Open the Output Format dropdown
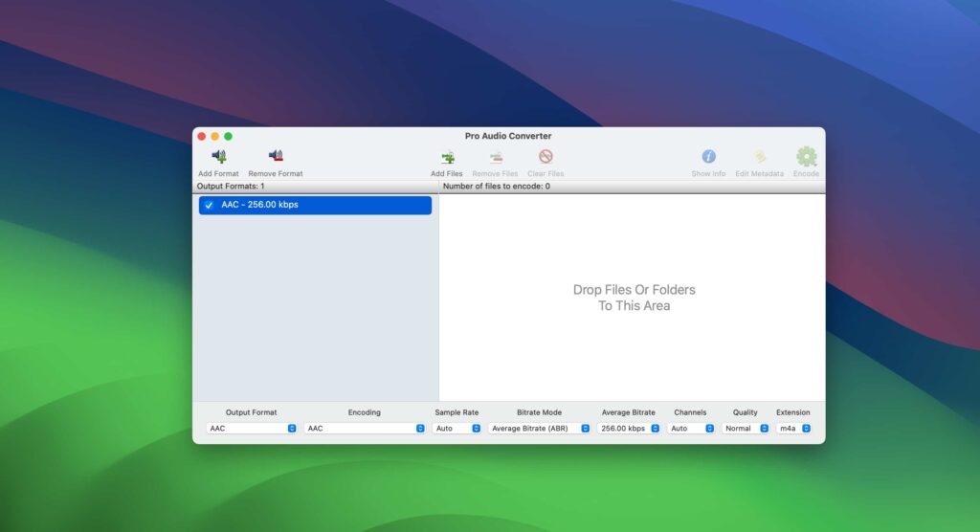Image resolution: width=980 pixels, height=532 pixels. coord(252,429)
